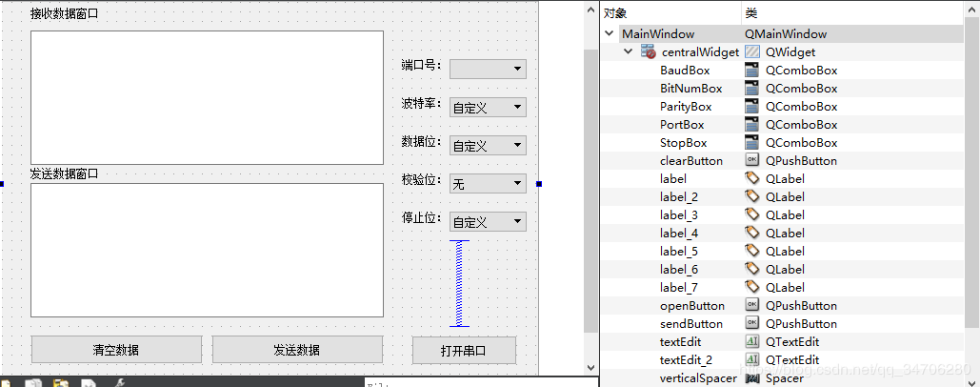This screenshot has width=980, height=387.
Task: Open the 端口号 port combo box
Action: [x=488, y=69]
